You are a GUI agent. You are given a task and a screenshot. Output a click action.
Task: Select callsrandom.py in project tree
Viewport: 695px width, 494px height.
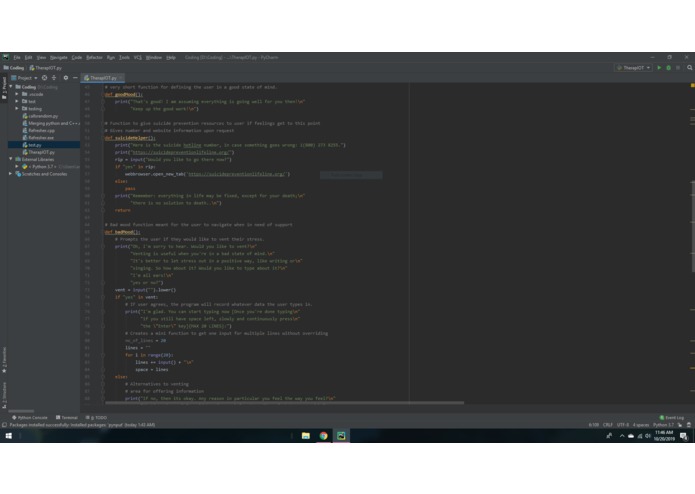coord(40,116)
